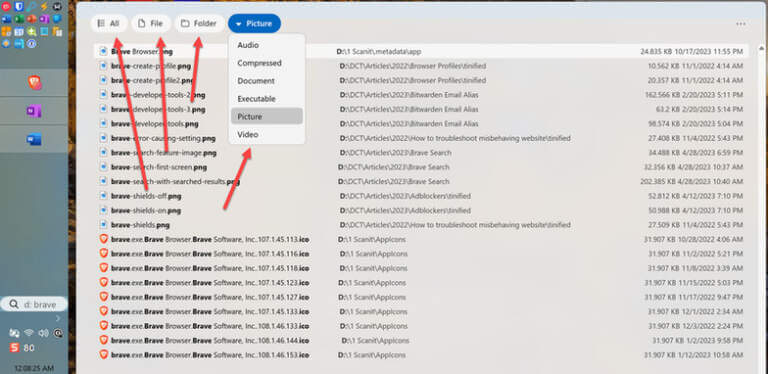Open the Bitwarden shield tray icon
Viewport: 768px width, 374px height.
point(19,6)
